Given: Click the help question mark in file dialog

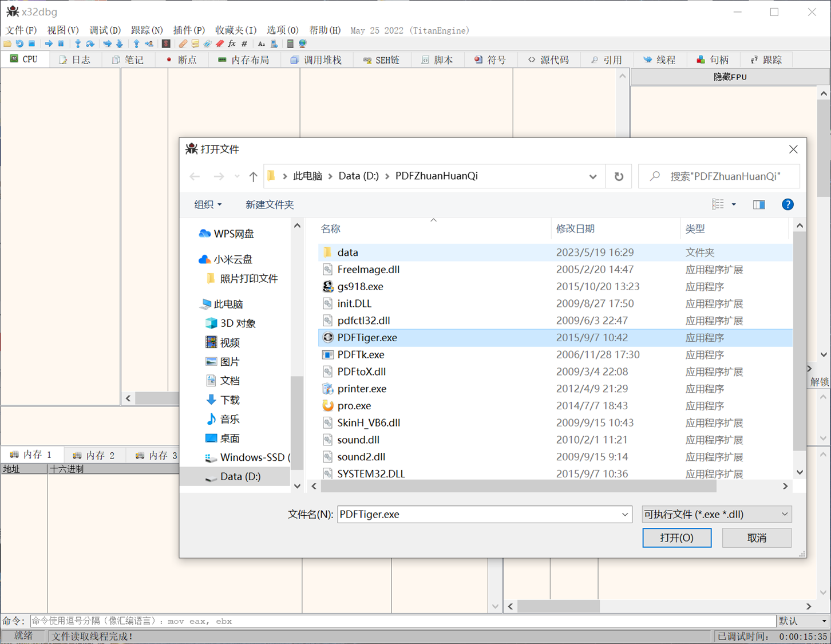Looking at the screenshot, I should coord(788,204).
